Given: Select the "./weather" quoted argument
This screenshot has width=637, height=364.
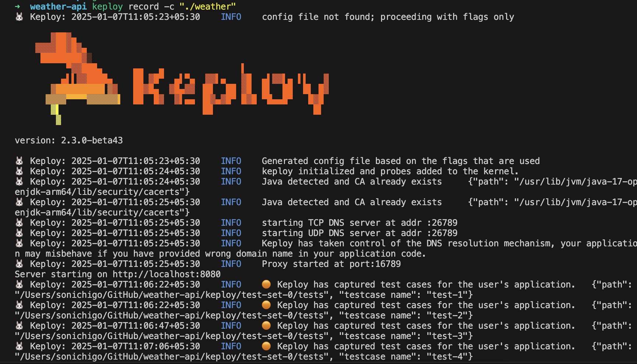Looking at the screenshot, I should (207, 7).
